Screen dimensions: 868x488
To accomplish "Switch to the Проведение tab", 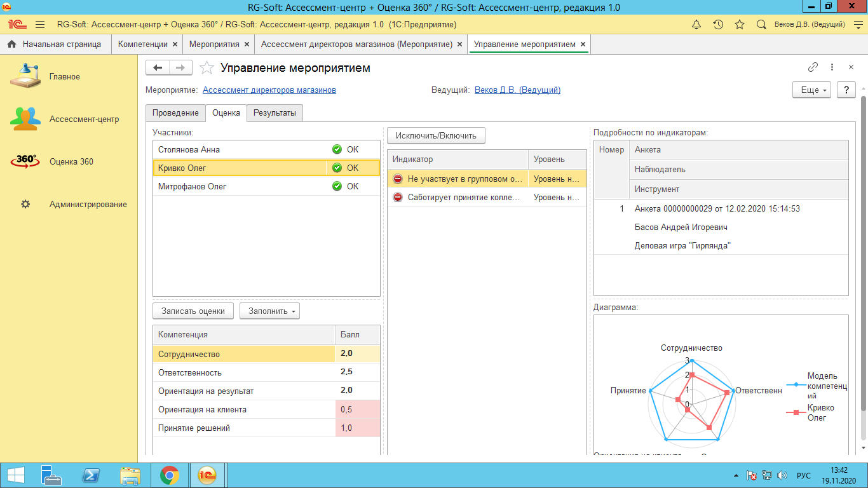I will 175,112.
